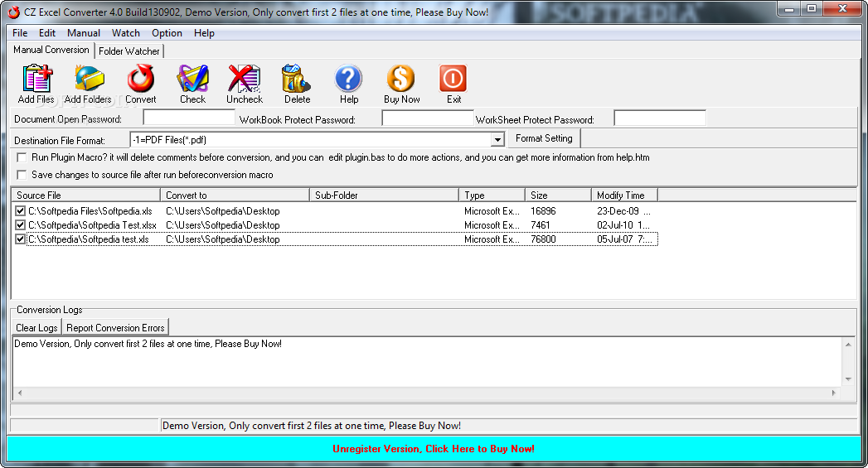
Task: Click the log scroll down arrow
Action: pyautogui.click(x=848, y=379)
